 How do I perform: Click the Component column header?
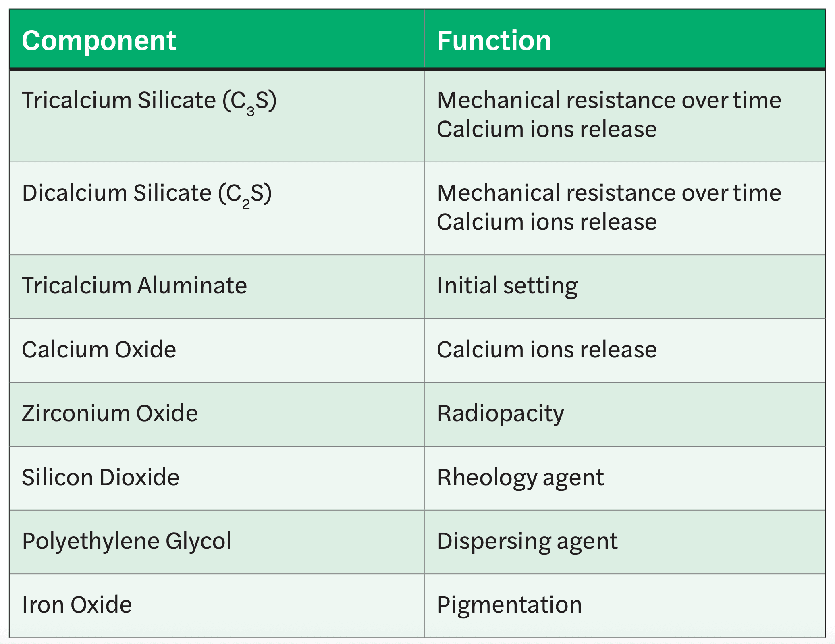click(217, 39)
